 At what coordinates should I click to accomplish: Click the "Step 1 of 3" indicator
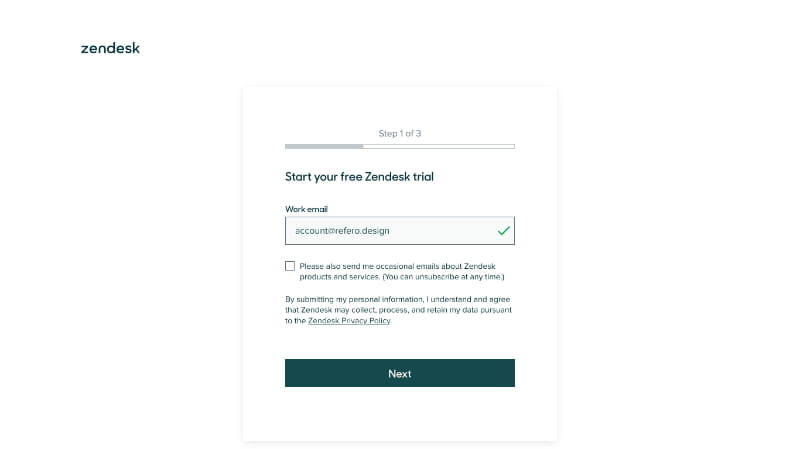[400, 133]
